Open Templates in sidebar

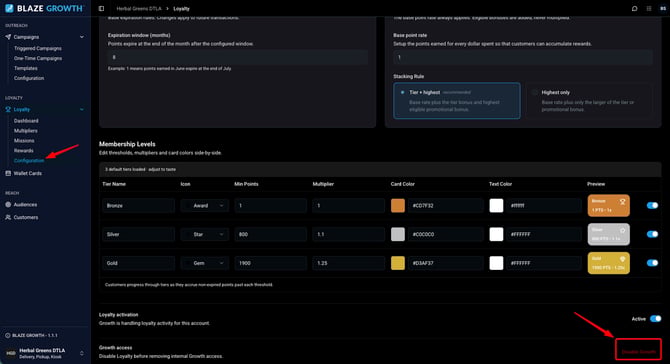tap(26, 68)
